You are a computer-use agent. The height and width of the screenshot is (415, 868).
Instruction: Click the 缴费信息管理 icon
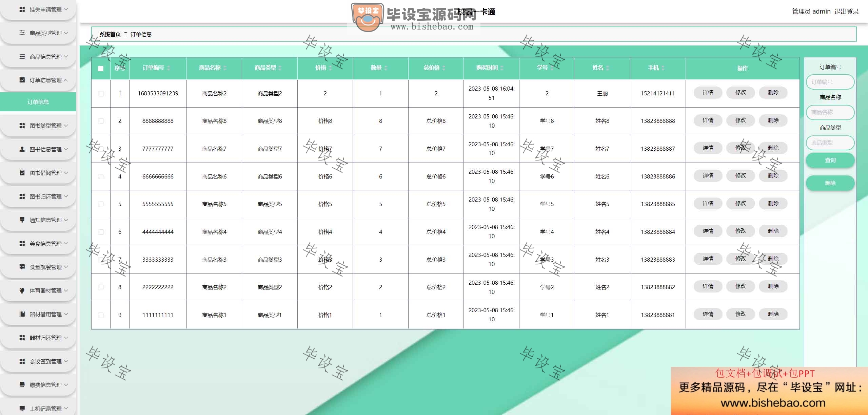point(22,385)
